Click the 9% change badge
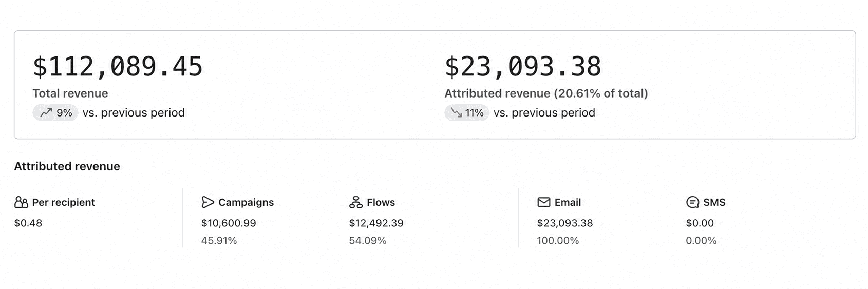The image size is (868, 289). [x=55, y=112]
